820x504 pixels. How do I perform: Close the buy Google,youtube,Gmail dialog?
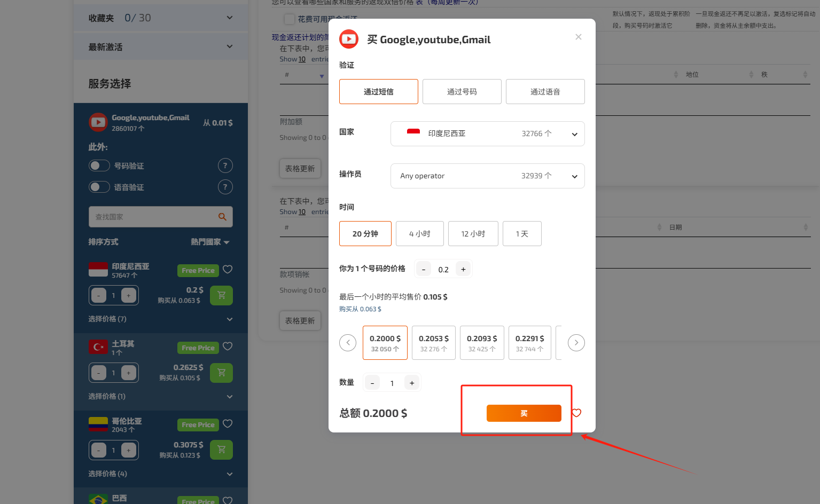point(579,37)
